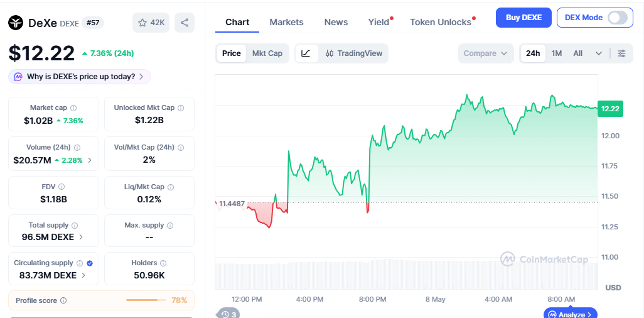Select the line chart icon
Image resolution: width=644 pixels, height=318 pixels.
[306, 53]
